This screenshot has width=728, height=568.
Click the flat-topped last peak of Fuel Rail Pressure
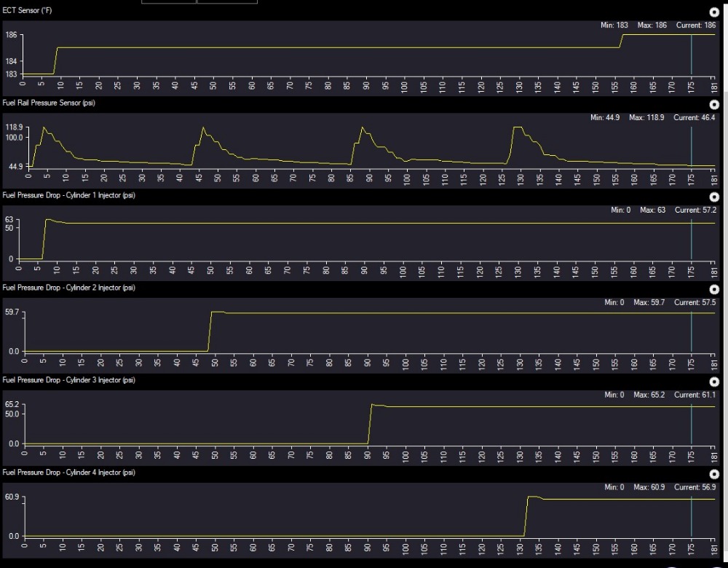tap(518, 127)
